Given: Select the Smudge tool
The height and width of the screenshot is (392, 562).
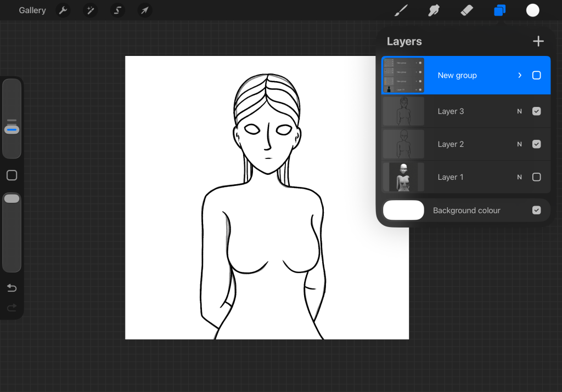Looking at the screenshot, I should 434,10.
